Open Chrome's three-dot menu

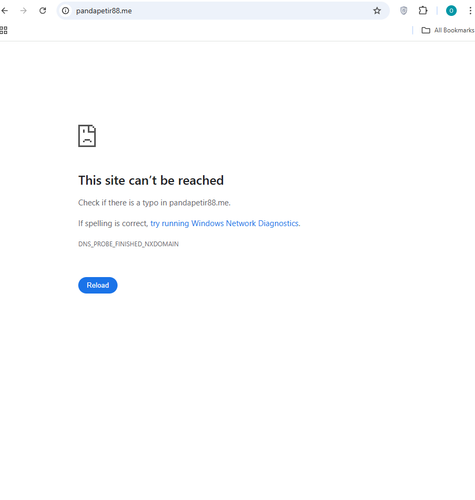coord(470,11)
